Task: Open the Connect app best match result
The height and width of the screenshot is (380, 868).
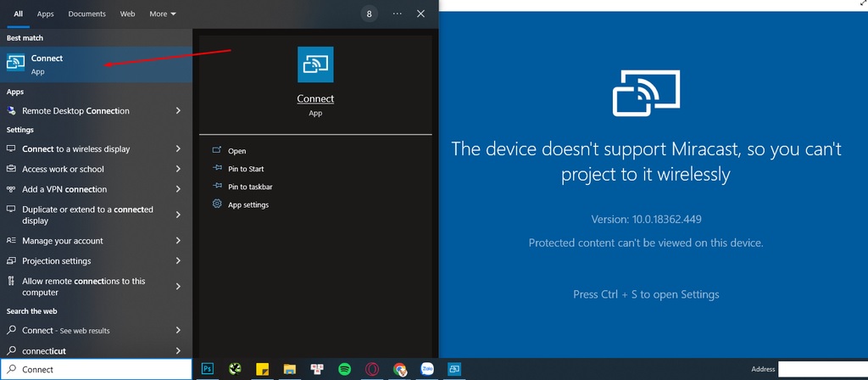Action: [x=47, y=64]
